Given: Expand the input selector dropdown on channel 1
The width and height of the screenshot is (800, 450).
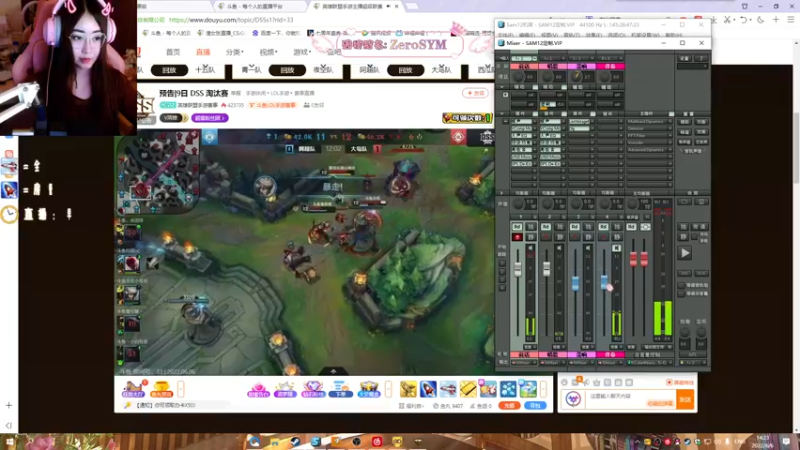Looking at the screenshot, I should 524,58.
